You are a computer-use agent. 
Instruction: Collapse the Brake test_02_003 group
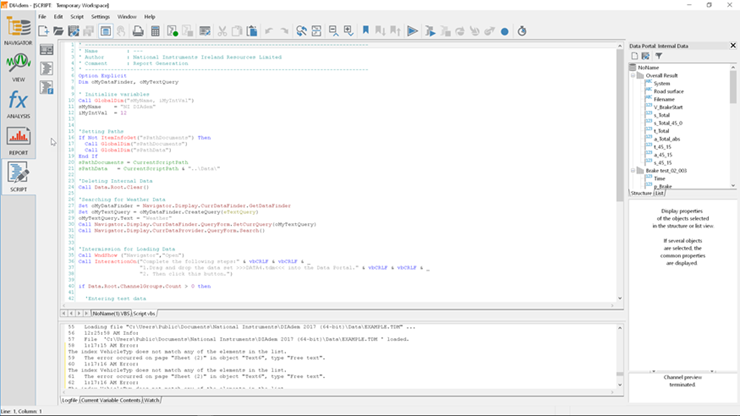click(634, 171)
